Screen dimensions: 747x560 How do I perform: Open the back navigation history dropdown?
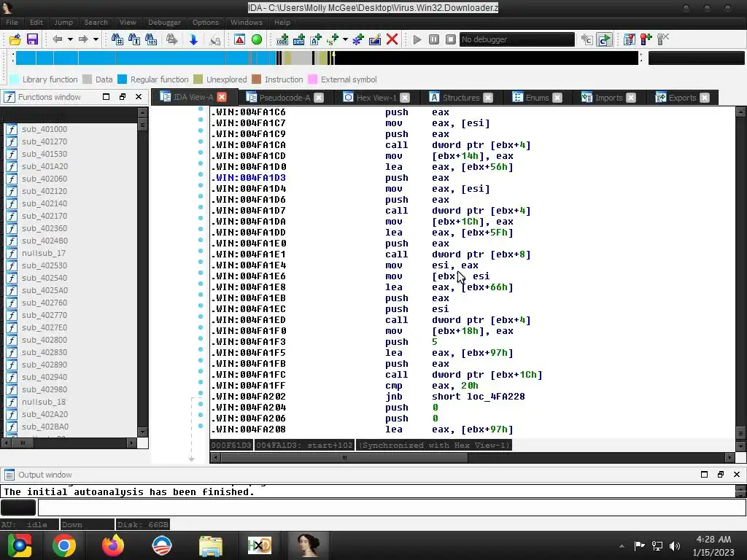(69, 39)
